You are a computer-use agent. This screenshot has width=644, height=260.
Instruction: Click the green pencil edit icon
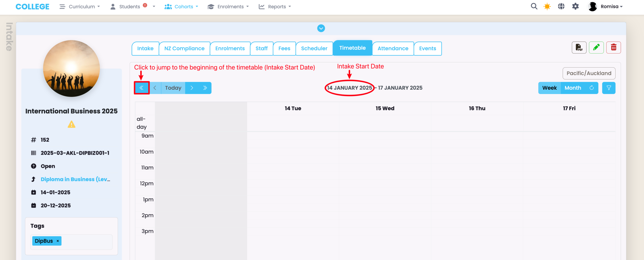[596, 47]
